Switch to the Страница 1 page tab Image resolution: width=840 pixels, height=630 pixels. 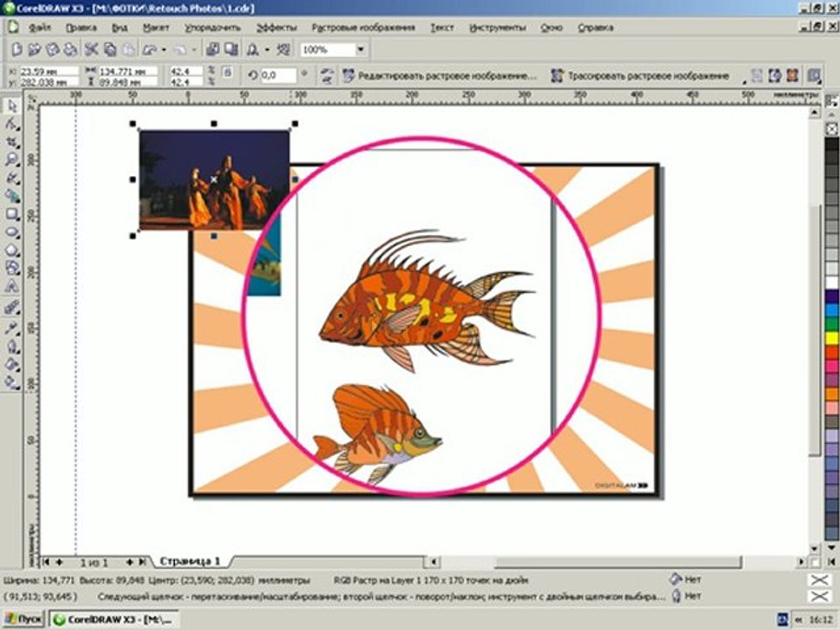pyautogui.click(x=190, y=562)
